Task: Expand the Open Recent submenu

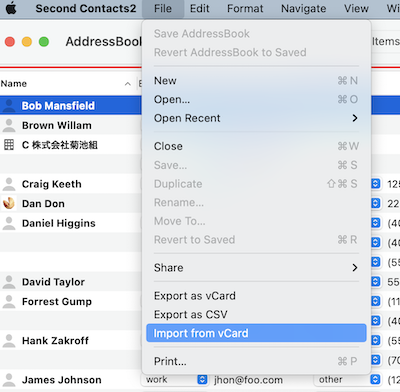Action: coord(256,118)
